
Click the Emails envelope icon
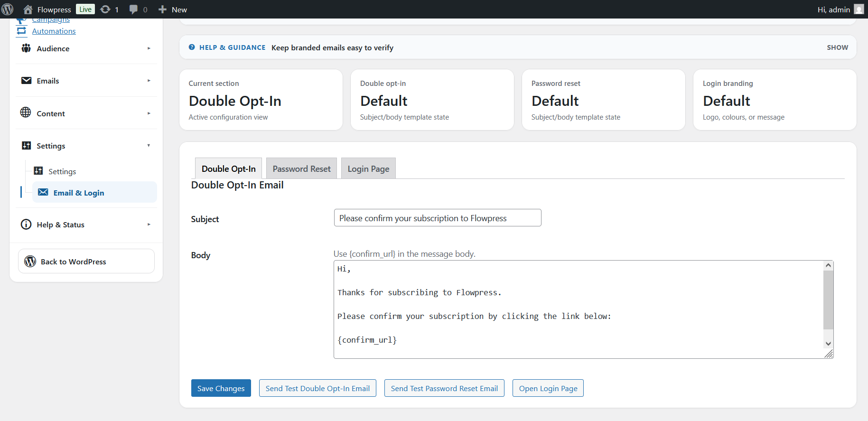[x=26, y=81]
